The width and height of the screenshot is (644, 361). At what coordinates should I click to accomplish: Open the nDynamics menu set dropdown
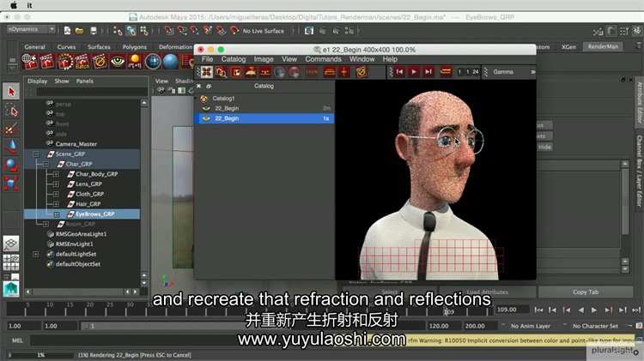[x=31, y=29]
